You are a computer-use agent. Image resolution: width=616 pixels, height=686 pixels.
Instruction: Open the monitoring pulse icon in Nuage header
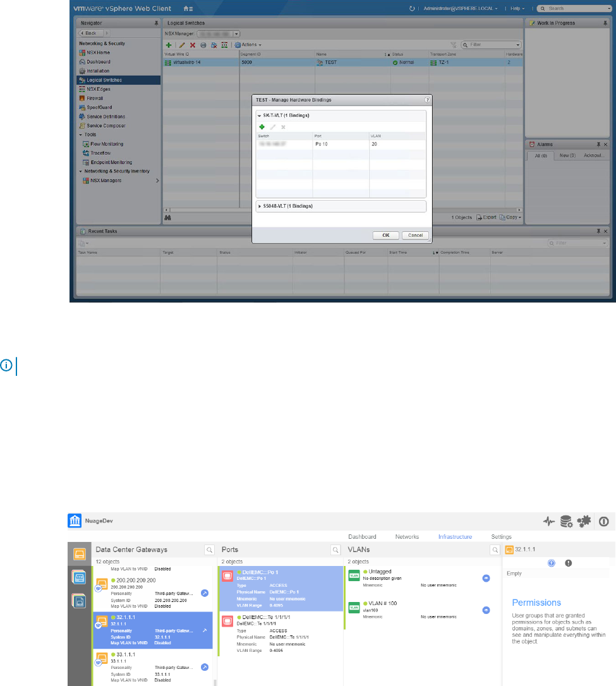tap(549, 521)
